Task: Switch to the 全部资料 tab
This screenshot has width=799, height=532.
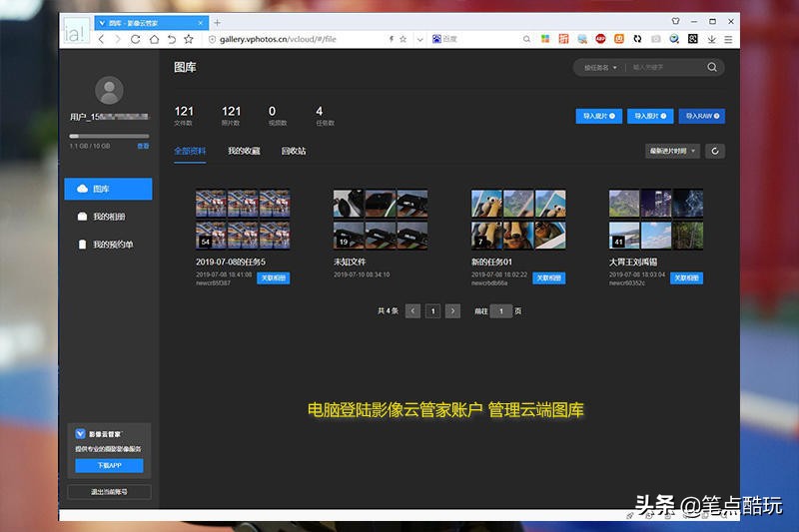Action: [x=190, y=151]
